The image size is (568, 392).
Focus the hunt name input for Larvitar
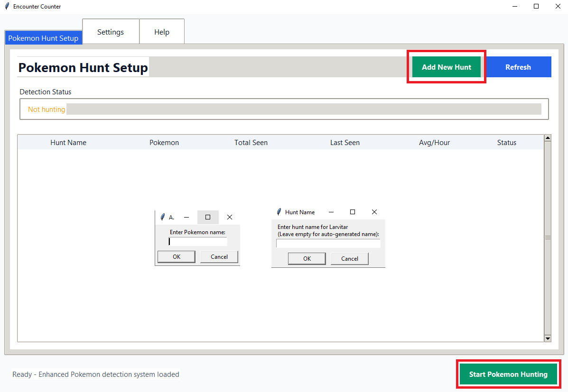[328, 244]
